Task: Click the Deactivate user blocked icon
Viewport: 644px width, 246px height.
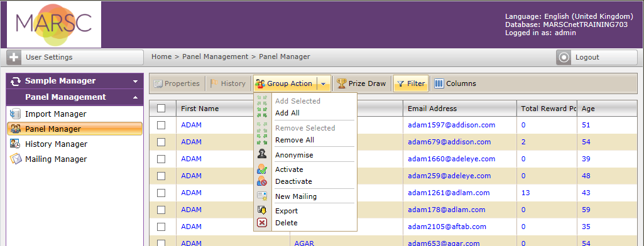Action: click(x=261, y=181)
